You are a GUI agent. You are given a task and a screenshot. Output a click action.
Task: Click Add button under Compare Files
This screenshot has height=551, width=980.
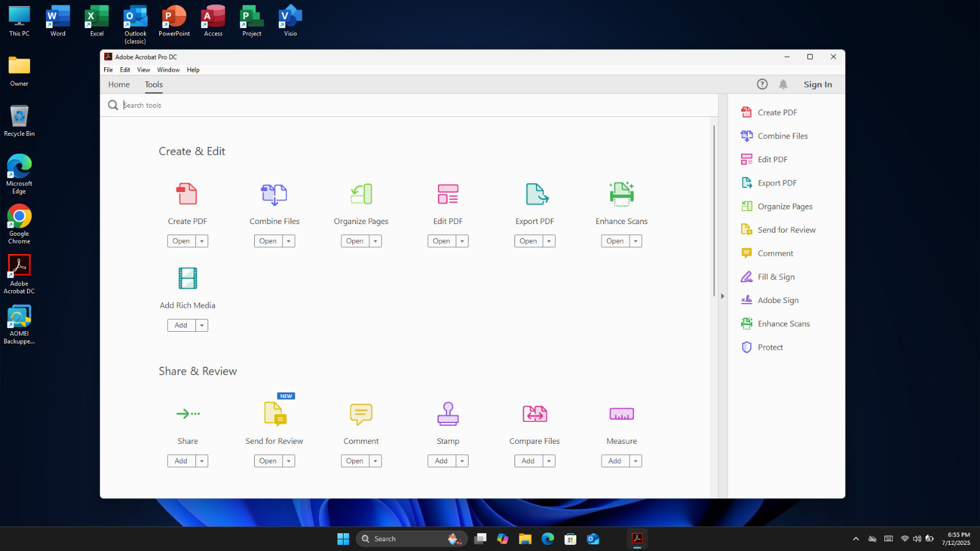(x=529, y=461)
